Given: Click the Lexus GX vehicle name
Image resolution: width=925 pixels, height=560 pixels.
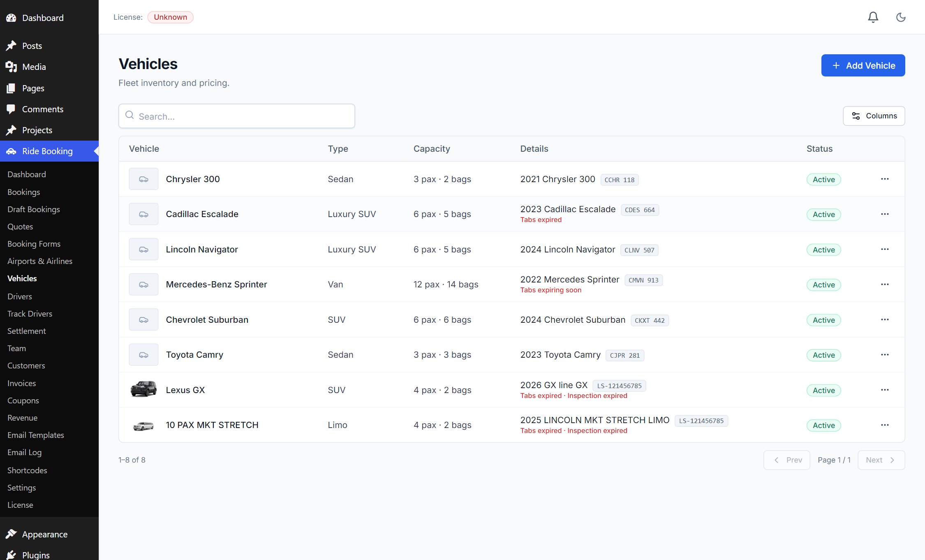Looking at the screenshot, I should click(185, 390).
